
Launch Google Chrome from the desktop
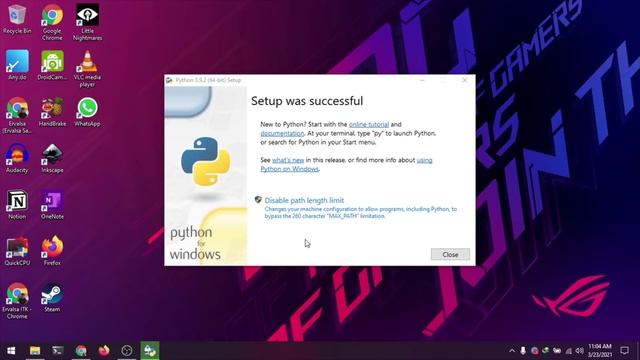click(52, 22)
